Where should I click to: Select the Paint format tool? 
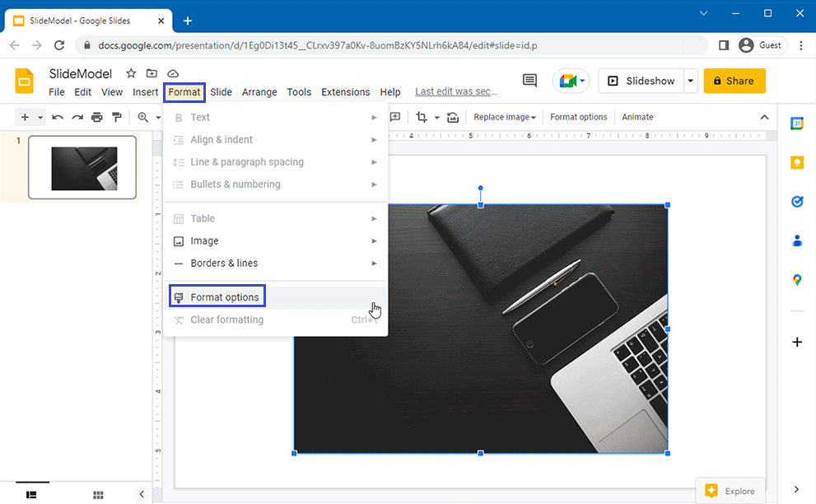[117, 117]
